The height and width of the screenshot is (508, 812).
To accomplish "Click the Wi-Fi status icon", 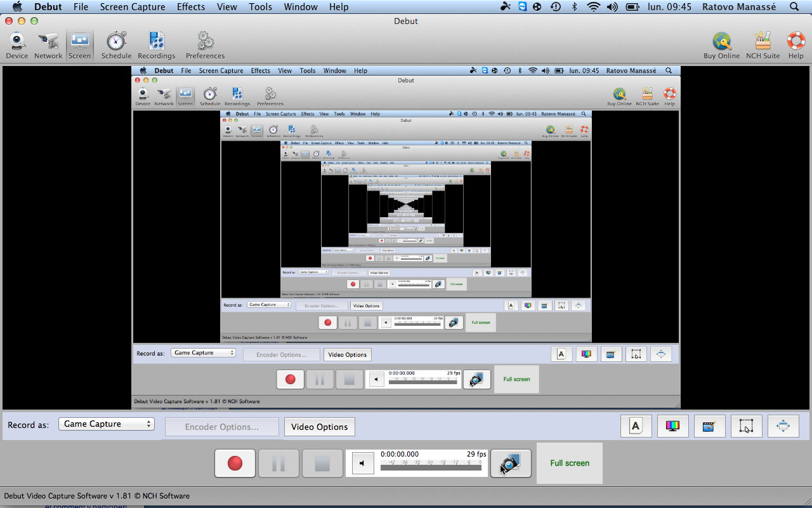I will pyautogui.click(x=594, y=7).
